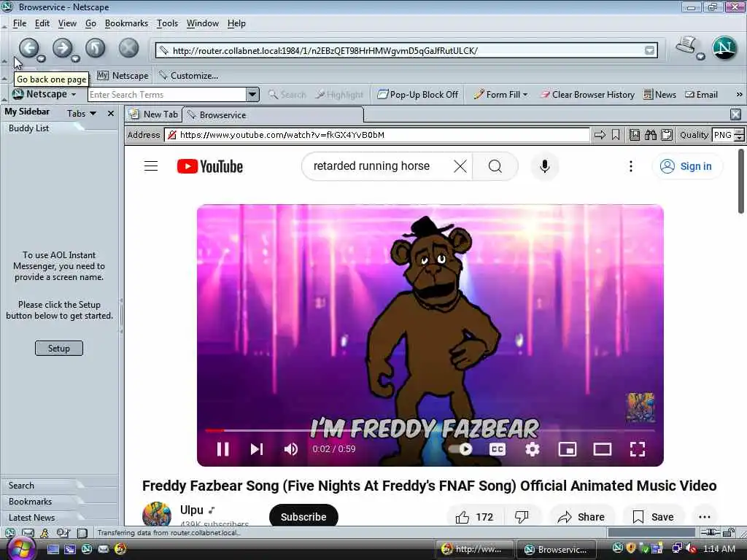Image resolution: width=747 pixels, height=560 pixels.
Task: Stop page loading with the X button
Action: pos(128,47)
